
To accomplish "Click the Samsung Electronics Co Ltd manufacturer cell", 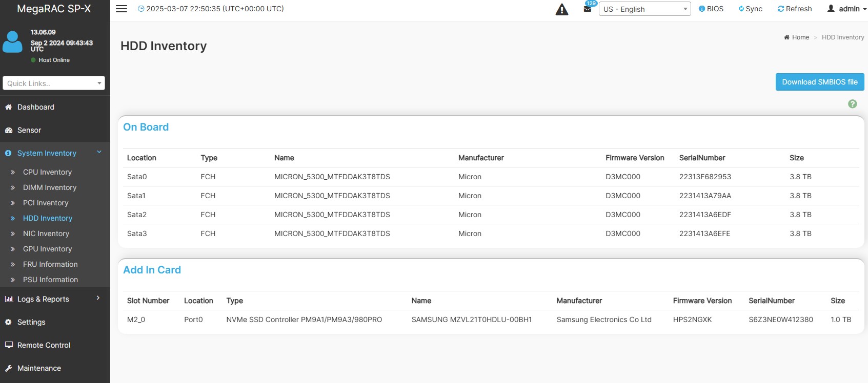I will (x=604, y=320).
